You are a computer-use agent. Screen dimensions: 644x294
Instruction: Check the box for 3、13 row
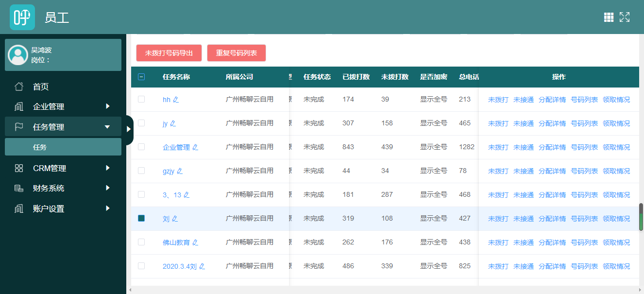tap(141, 194)
